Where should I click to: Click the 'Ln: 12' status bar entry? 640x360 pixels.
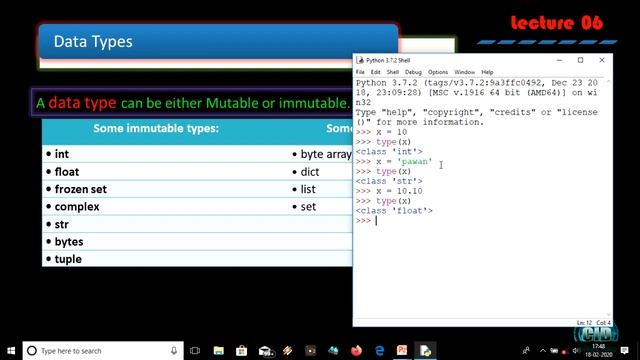(584, 322)
